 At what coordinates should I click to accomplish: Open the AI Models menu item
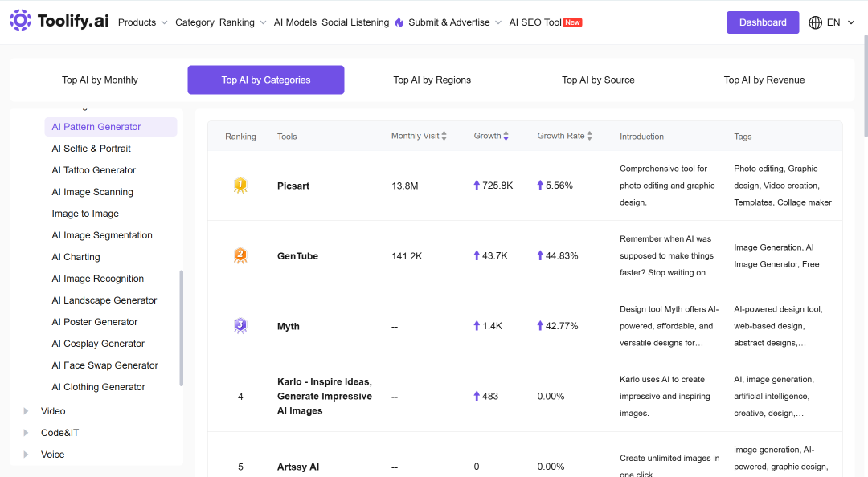click(295, 22)
